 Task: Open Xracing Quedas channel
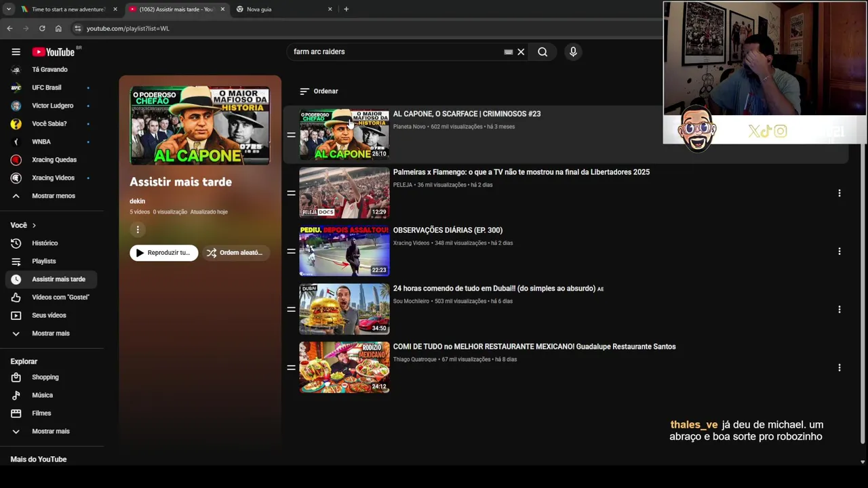tap(54, 160)
